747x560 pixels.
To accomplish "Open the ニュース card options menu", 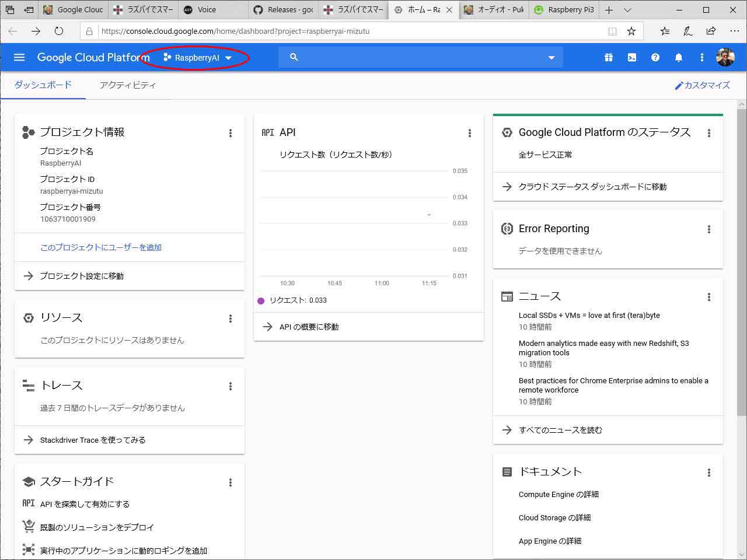I will pos(709,297).
